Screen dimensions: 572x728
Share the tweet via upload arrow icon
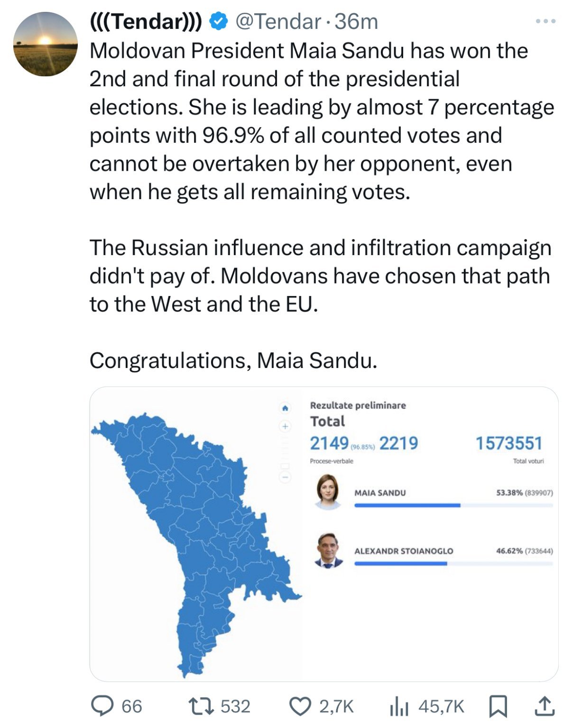click(544, 706)
